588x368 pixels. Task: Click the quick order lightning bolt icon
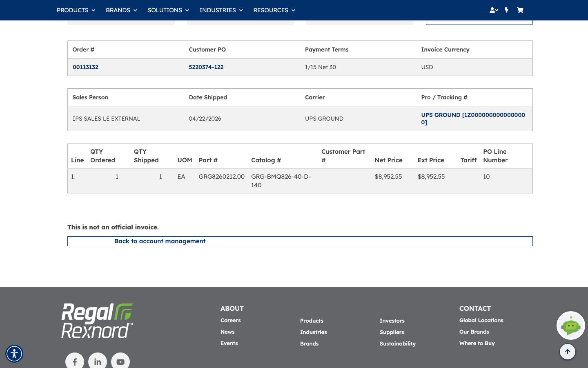[507, 10]
